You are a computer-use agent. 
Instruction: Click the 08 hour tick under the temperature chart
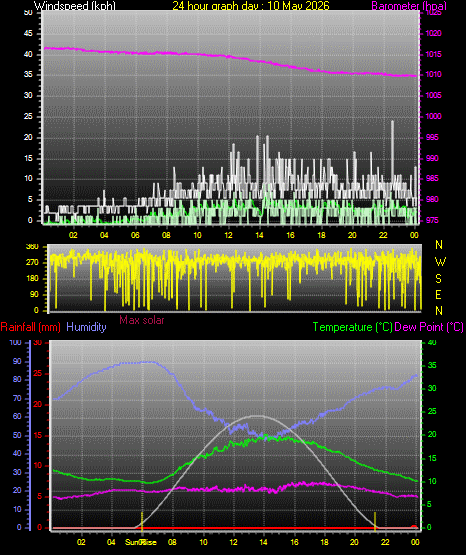tap(172, 542)
